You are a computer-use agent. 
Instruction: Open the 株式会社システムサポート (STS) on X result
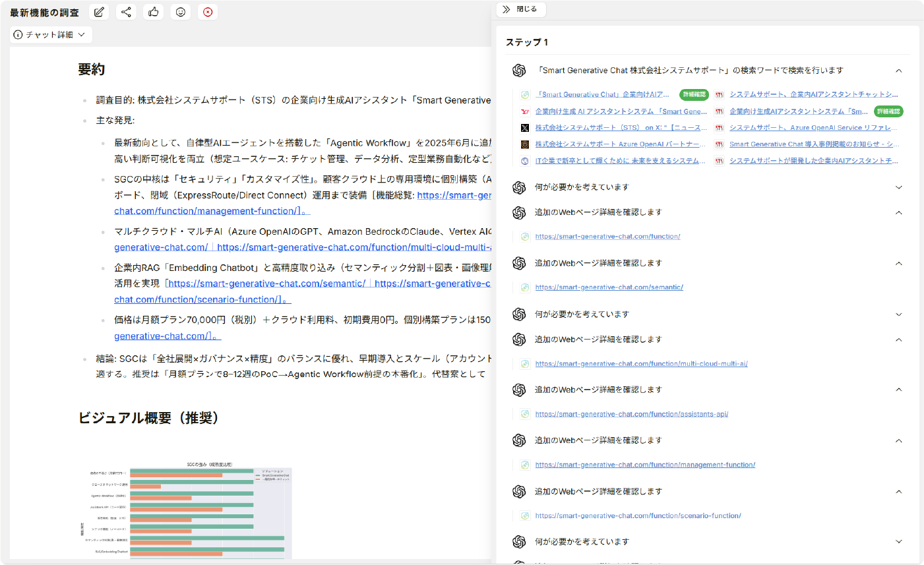point(620,128)
